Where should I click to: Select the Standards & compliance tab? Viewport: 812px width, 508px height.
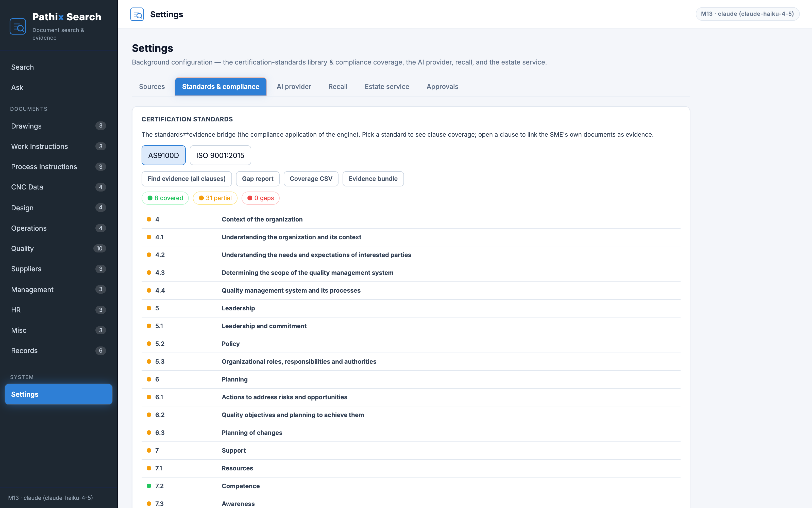point(221,87)
